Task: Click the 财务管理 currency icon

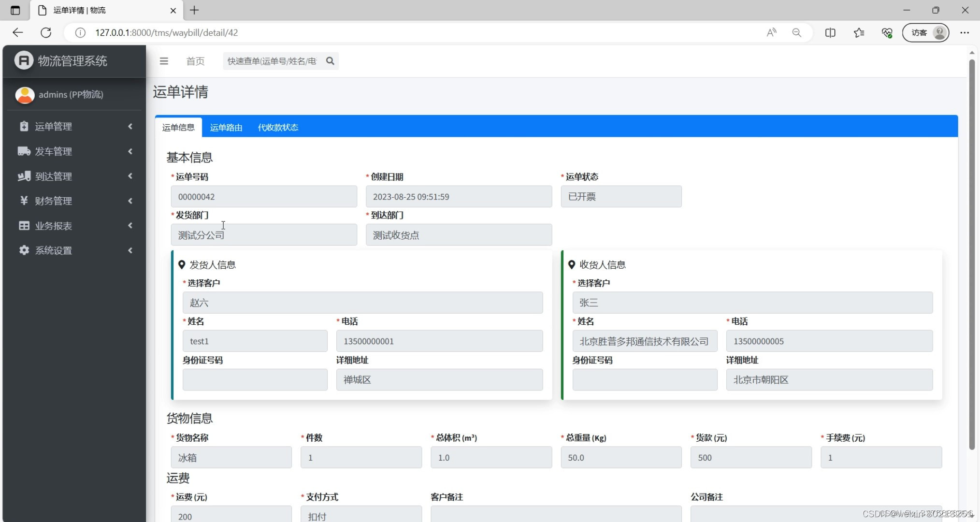Action: point(24,201)
